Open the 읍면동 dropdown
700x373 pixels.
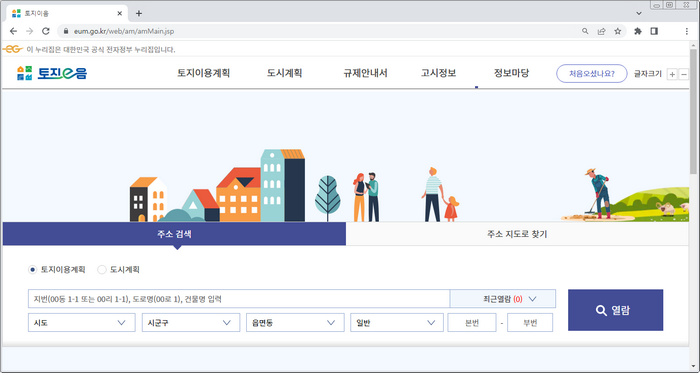coord(295,323)
